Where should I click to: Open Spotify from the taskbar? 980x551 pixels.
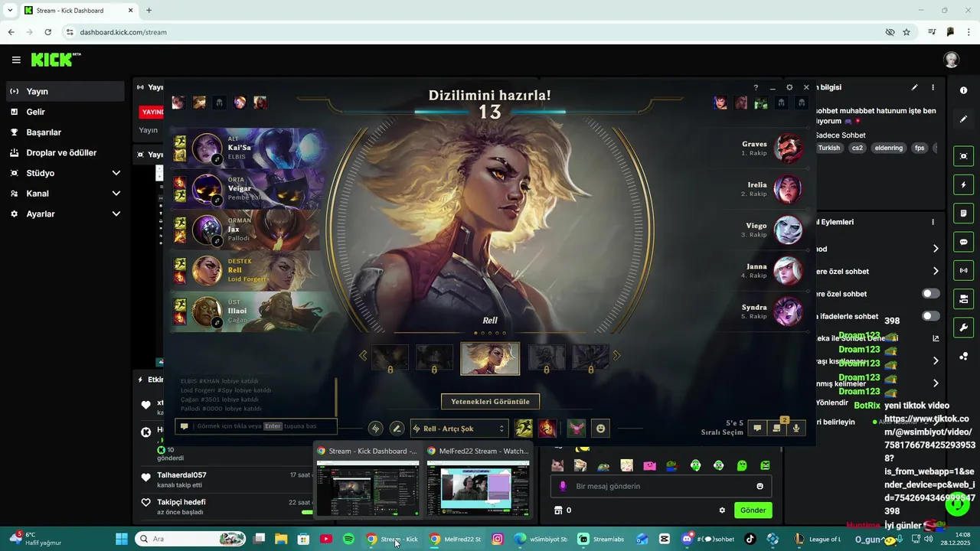tap(348, 539)
